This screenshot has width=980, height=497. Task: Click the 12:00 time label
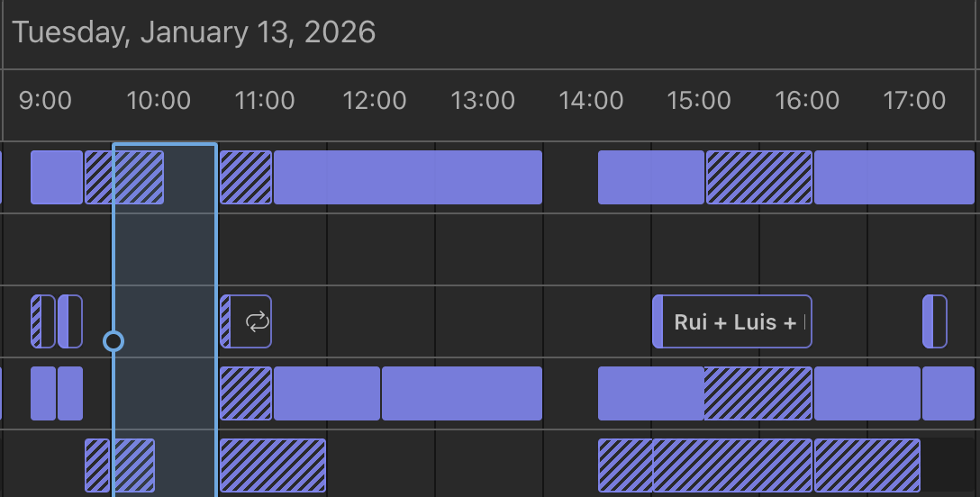(x=375, y=100)
